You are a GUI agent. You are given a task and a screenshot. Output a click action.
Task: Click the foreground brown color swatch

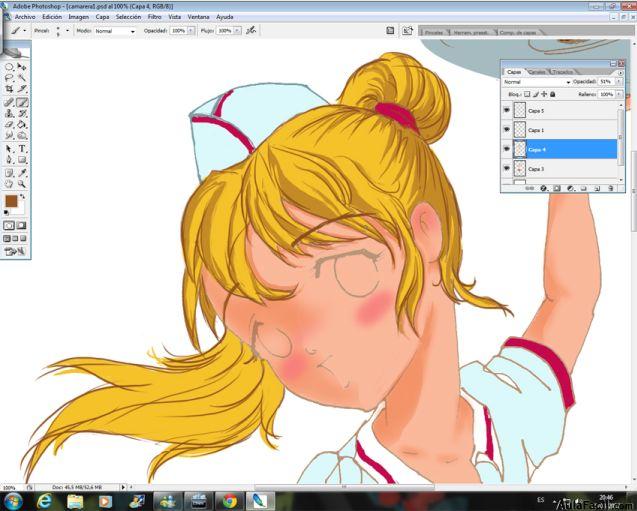[11, 201]
